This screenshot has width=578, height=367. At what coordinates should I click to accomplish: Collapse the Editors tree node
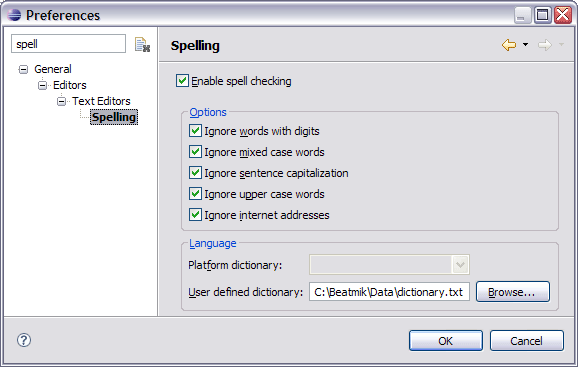[42, 85]
